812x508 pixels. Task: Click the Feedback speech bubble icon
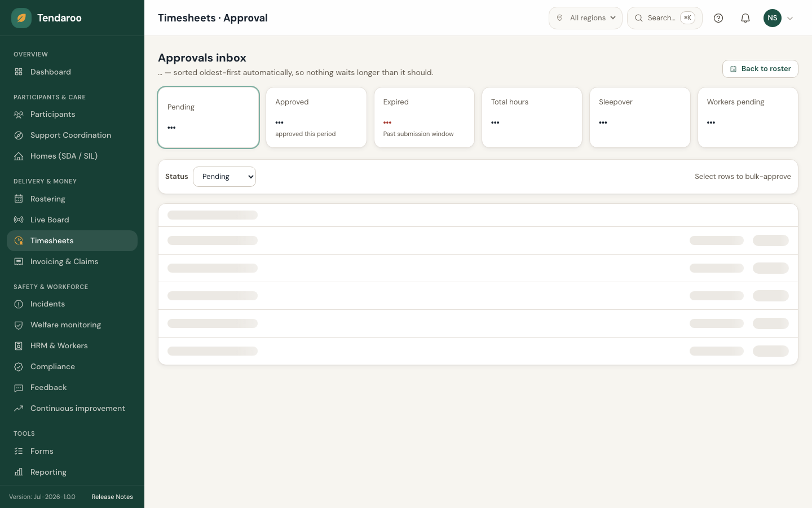pos(19,388)
